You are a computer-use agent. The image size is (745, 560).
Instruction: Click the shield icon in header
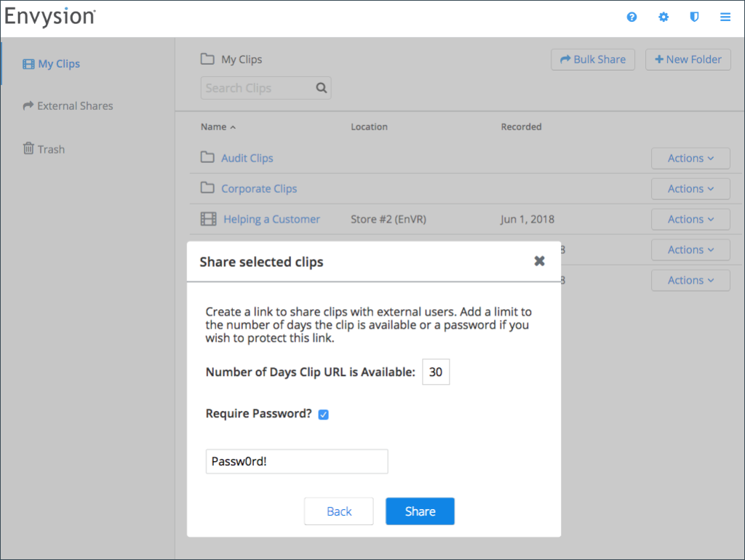(694, 17)
